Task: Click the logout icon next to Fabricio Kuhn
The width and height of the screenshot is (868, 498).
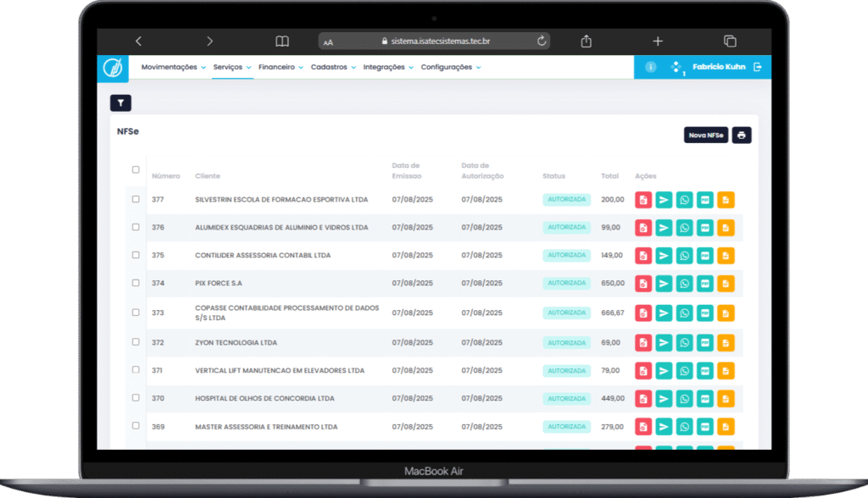Action: tap(758, 67)
